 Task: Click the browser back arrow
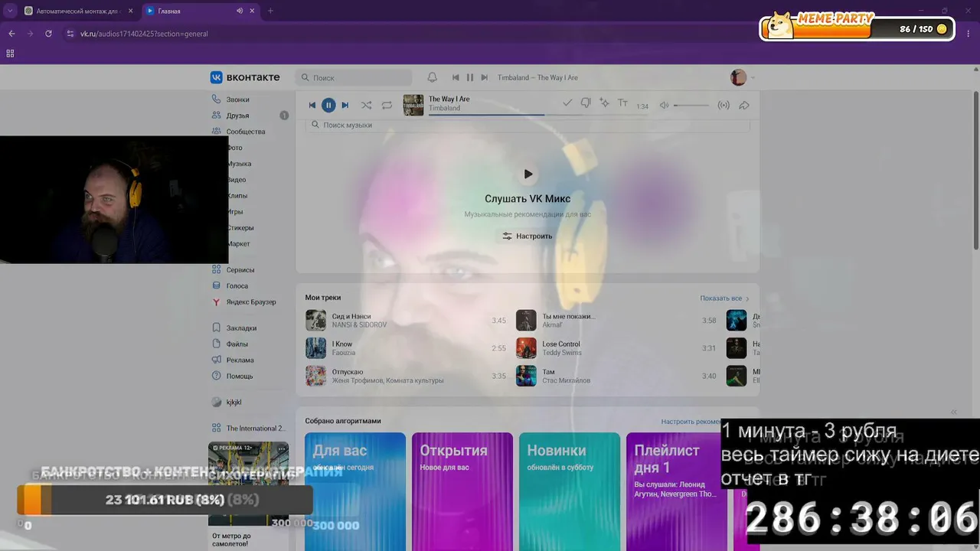[x=11, y=34]
